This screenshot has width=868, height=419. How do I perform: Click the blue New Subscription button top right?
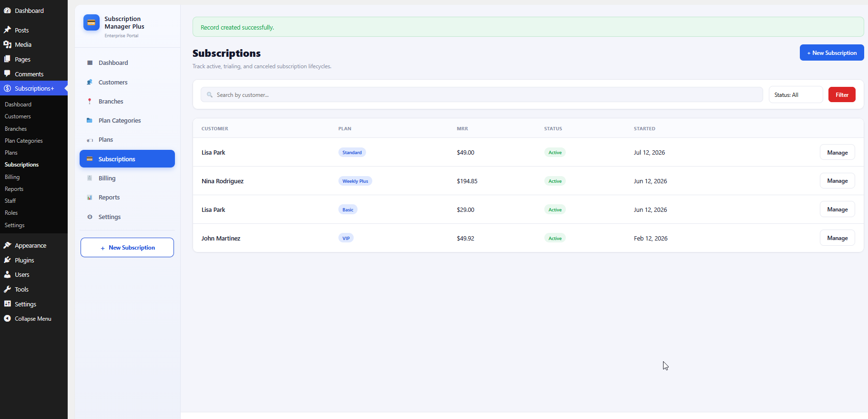(832, 52)
